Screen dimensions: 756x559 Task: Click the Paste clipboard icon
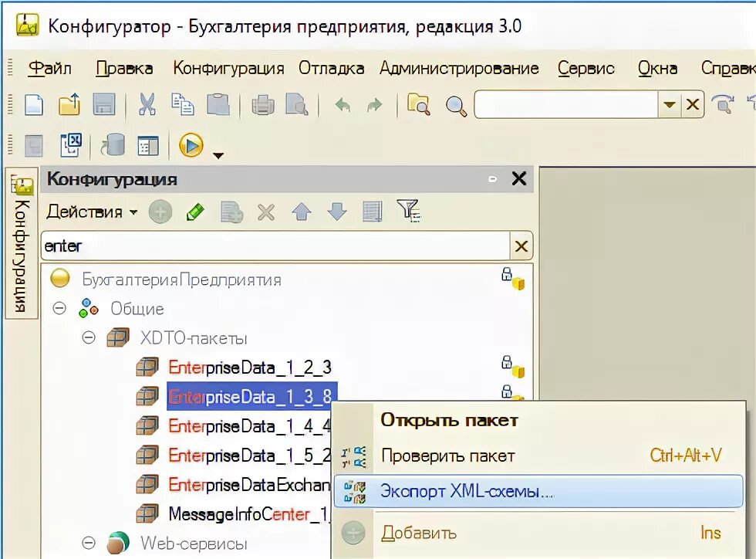pyautogui.click(x=218, y=105)
